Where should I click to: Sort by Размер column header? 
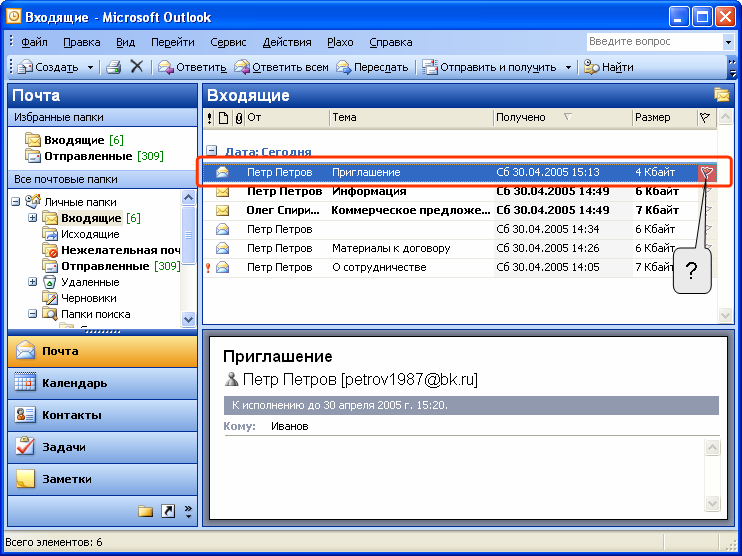click(x=665, y=117)
